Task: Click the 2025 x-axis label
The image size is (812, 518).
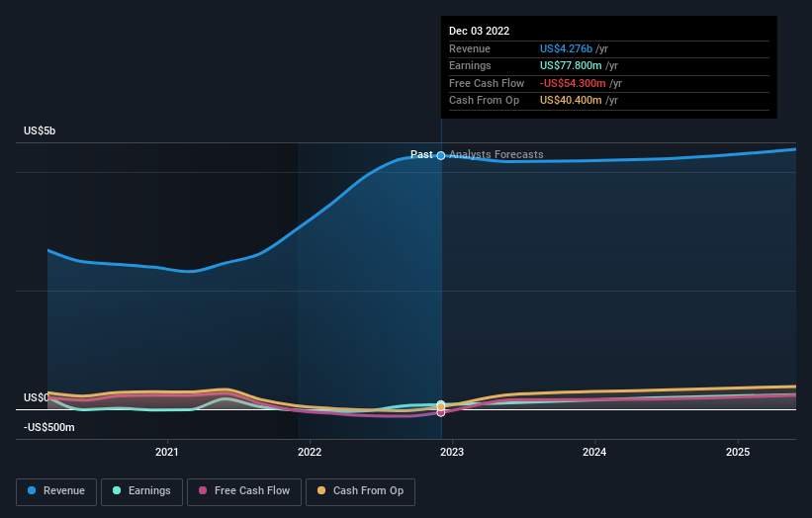Action: (738, 453)
